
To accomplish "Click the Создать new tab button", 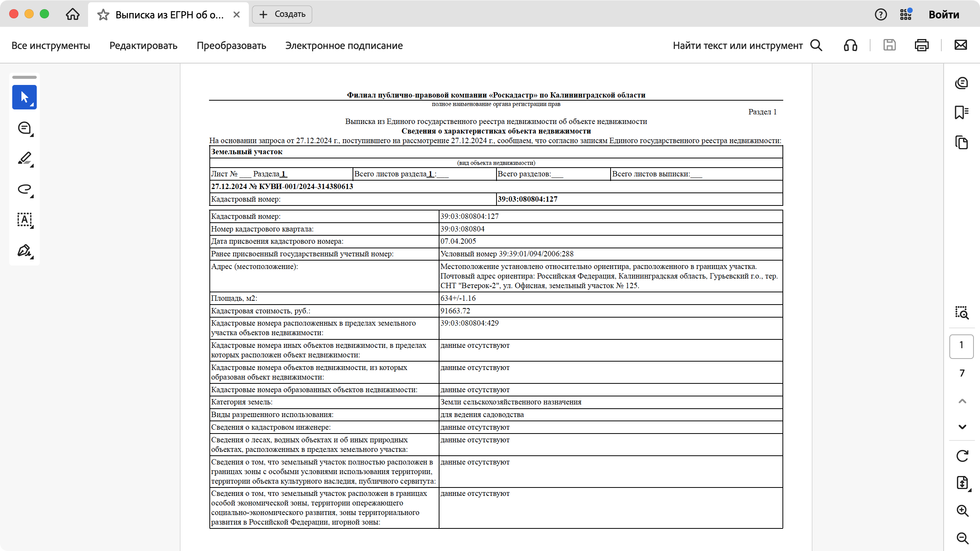I will 282,15.
